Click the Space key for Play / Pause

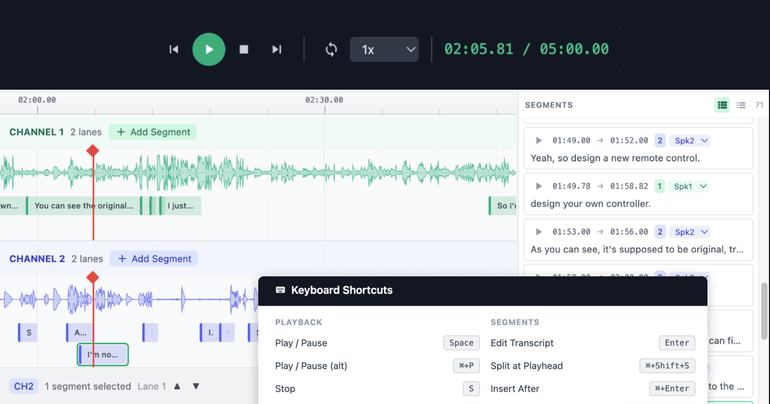coord(461,343)
